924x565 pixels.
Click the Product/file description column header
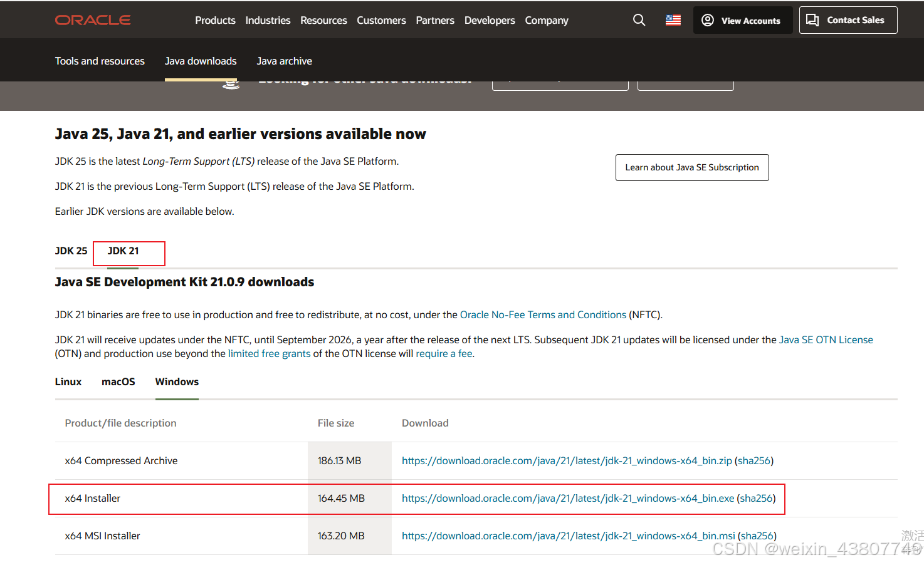click(x=120, y=423)
